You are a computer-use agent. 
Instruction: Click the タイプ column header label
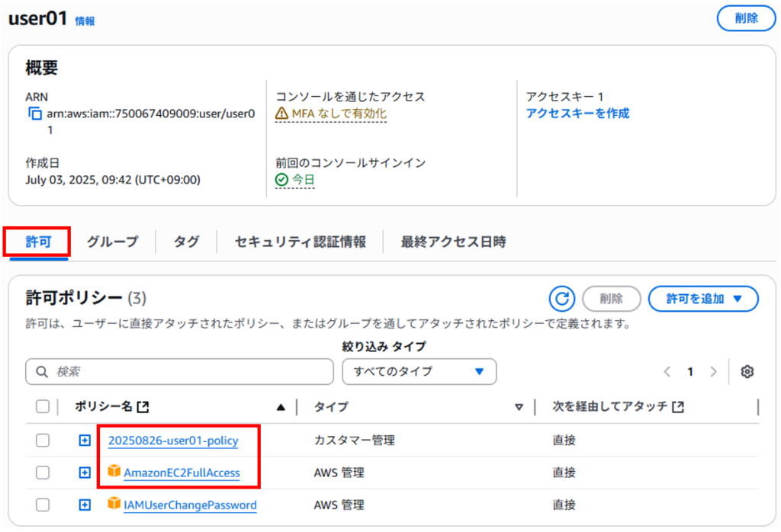pos(331,407)
